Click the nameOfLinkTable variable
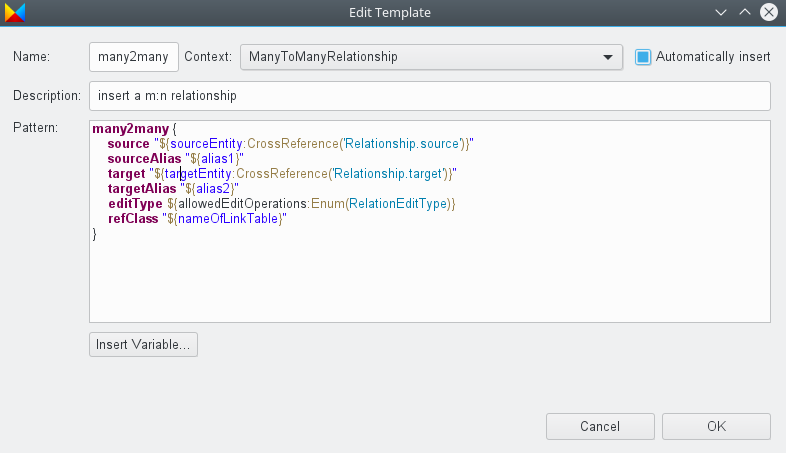The height and width of the screenshot is (453, 786). coord(228,219)
